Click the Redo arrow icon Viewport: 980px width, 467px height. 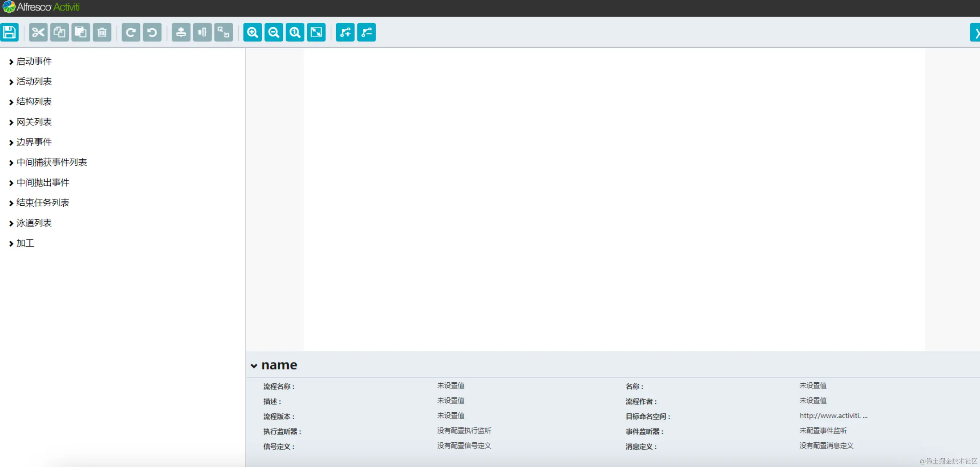[x=131, y=32]
